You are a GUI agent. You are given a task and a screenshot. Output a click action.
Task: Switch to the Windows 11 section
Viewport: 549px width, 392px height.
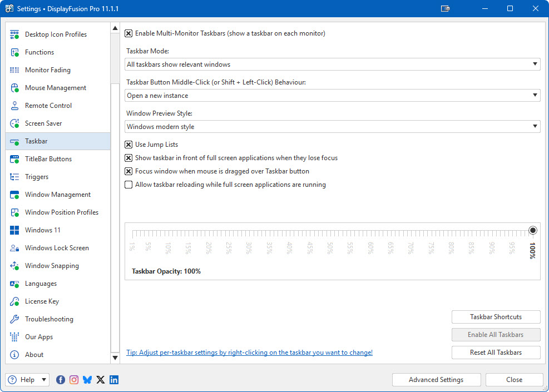[14, 230]
